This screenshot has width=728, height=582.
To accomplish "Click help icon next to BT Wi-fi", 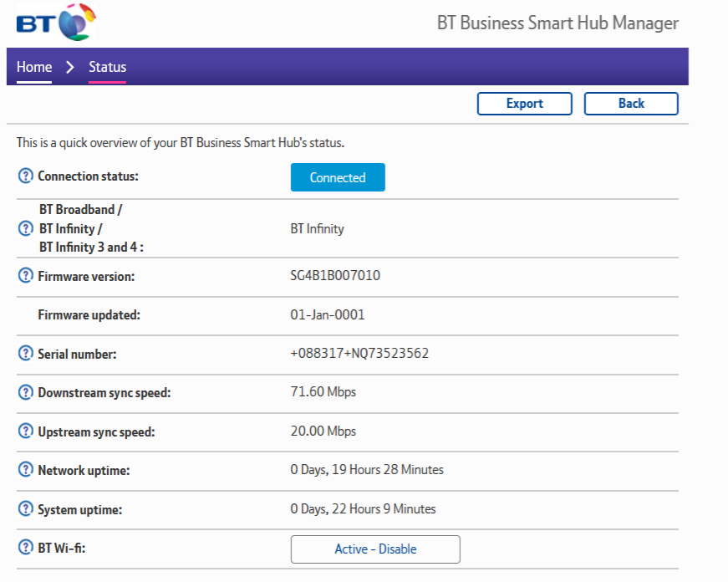I will tap(26, 549).
